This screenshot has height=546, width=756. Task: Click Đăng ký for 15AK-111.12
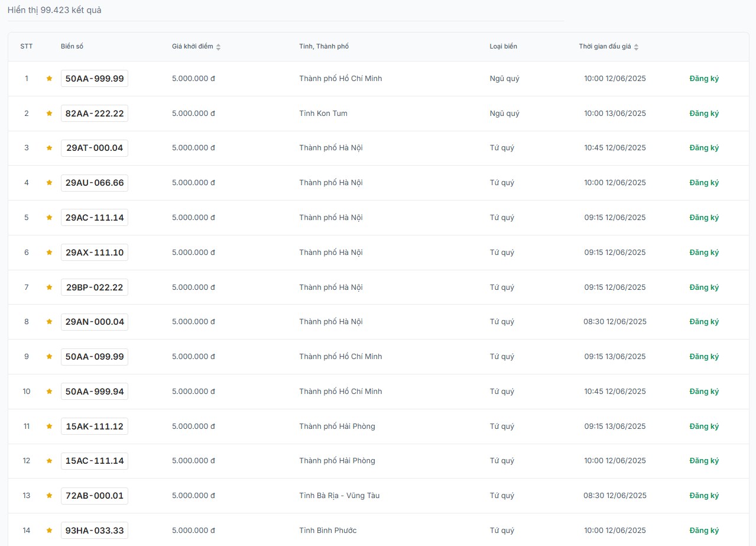pos(704,427)
